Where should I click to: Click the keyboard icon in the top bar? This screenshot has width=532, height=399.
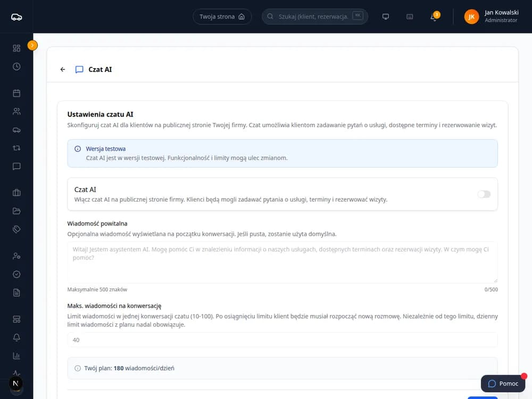[x=410, y=16]
